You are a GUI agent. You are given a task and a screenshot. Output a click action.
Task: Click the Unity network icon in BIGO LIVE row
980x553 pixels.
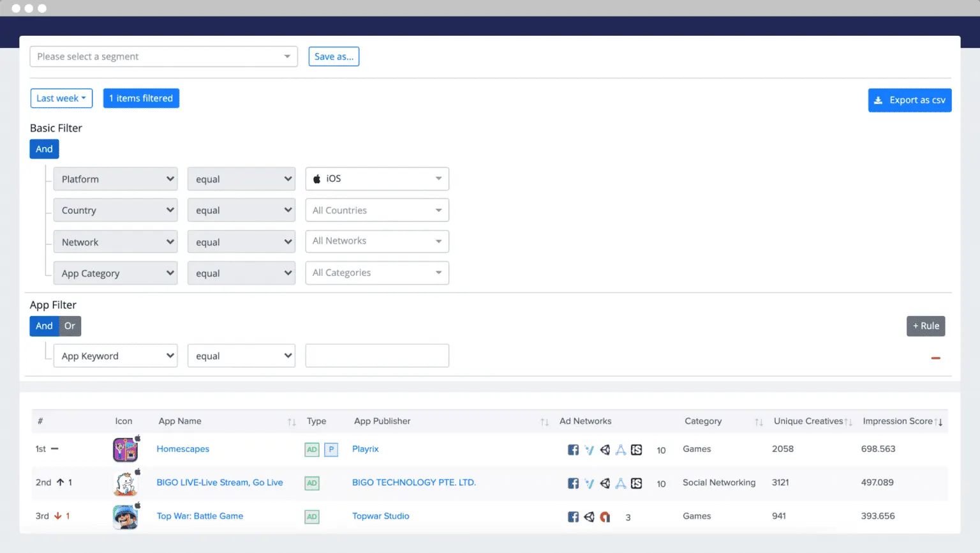click(605, 483)
